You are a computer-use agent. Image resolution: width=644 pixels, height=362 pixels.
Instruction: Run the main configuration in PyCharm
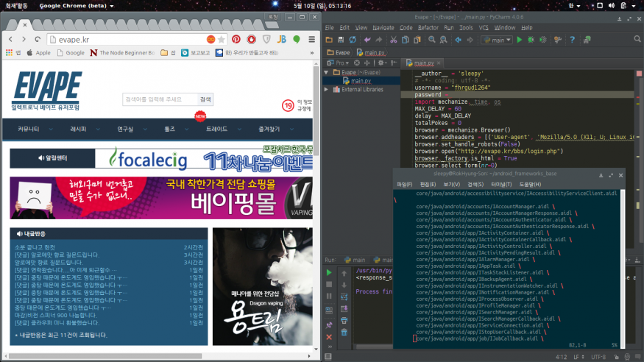click(520, 40)
